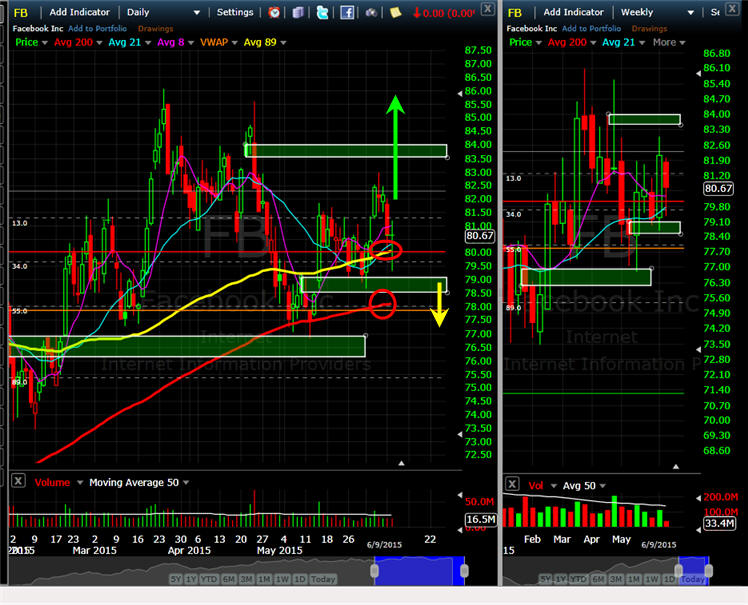This screenshot has height=605, width=748.
Task: Share chart via Twitter icon
Action: click(322, 12)
